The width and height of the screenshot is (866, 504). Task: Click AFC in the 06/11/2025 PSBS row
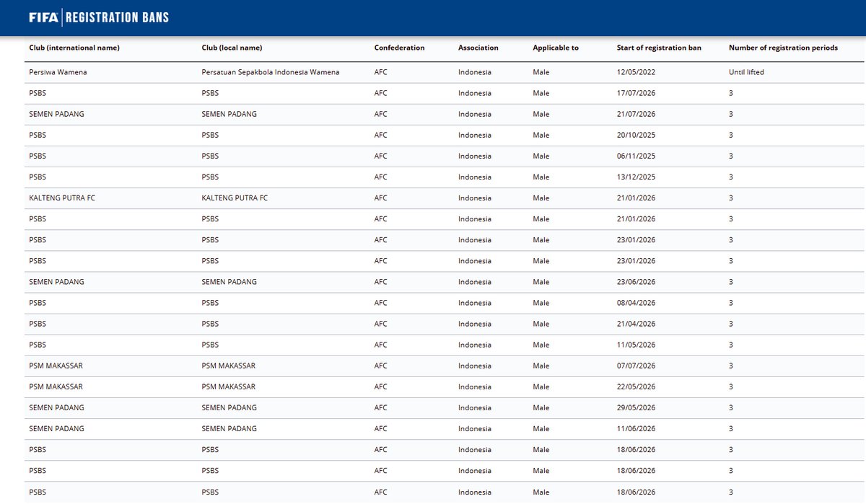coord(380,156)
